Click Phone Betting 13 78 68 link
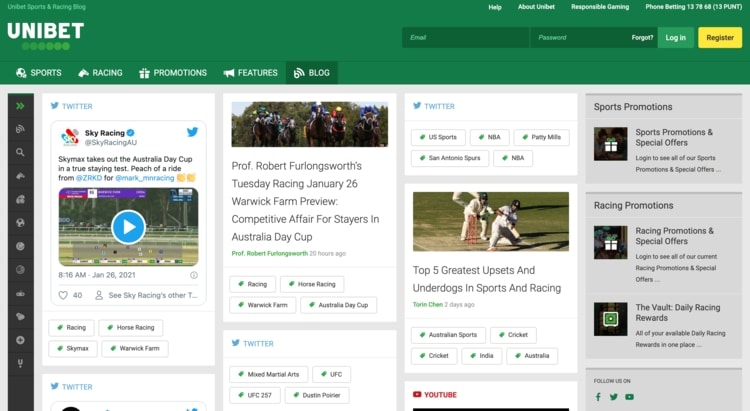This screenshot has width=750, height=411. point(694,7)
